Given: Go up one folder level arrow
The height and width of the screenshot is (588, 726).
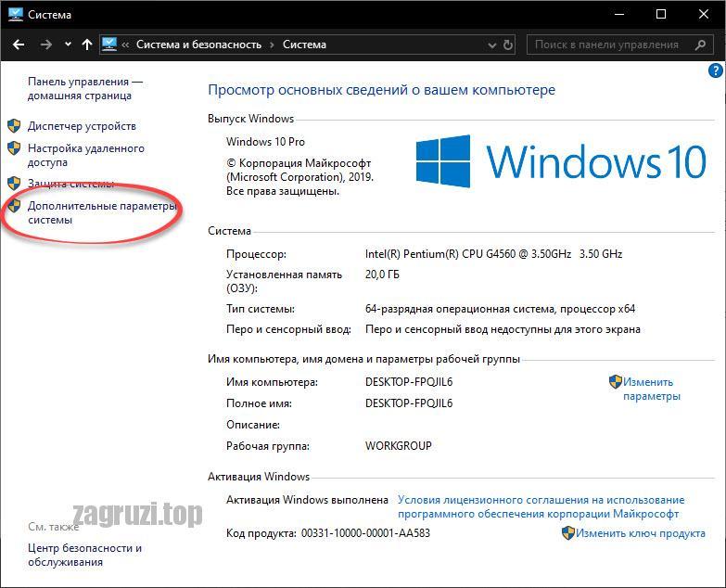Looking at the screenshot, I should 87,45.
